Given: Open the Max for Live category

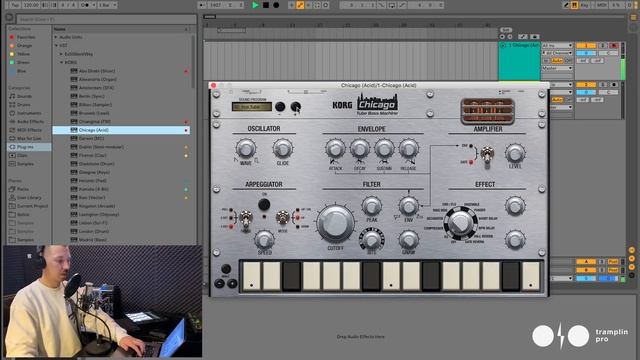Looking at the screenshot, I should [x=29, y=139].
